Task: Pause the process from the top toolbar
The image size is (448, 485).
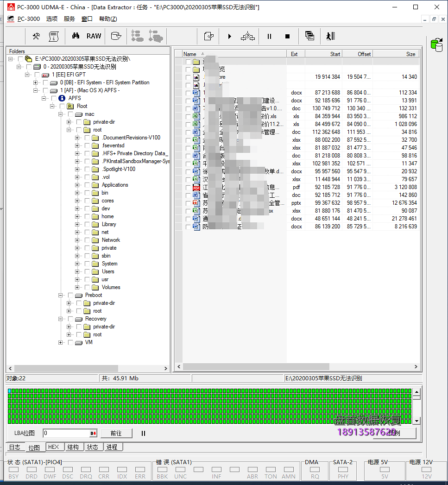Action: (269, 36)
